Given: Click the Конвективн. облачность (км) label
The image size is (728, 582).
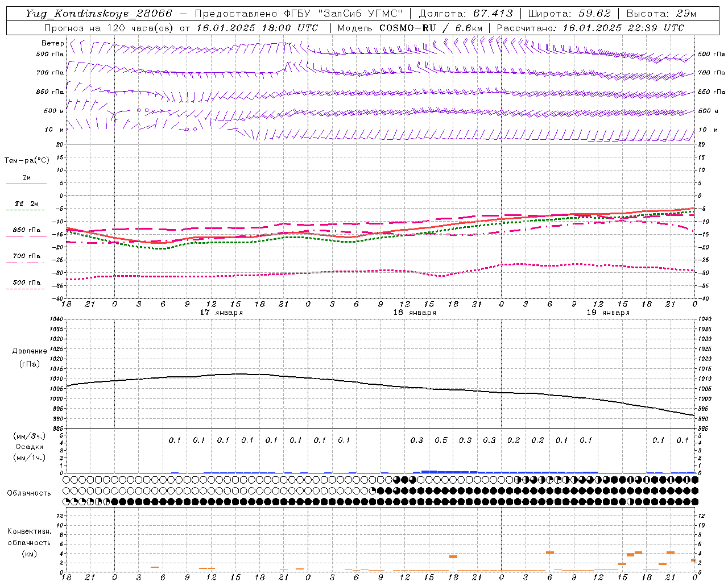Looking at the screenshot, I should (30, 542).
